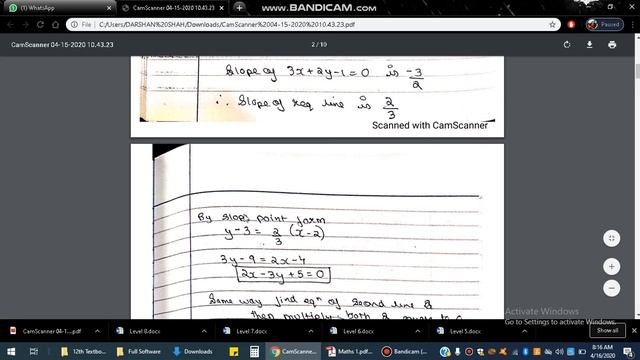
Task: Open the 12th Textbo... folder in taskbar
Action: point(83,351)
